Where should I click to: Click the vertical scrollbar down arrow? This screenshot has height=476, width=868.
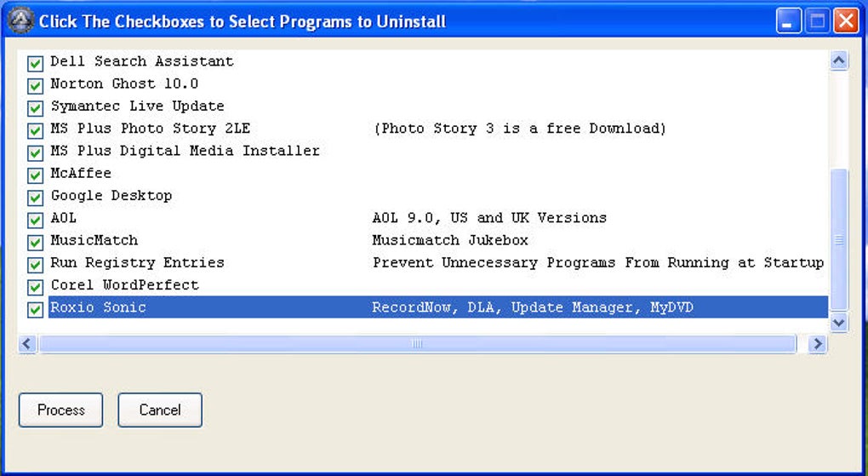839,322
